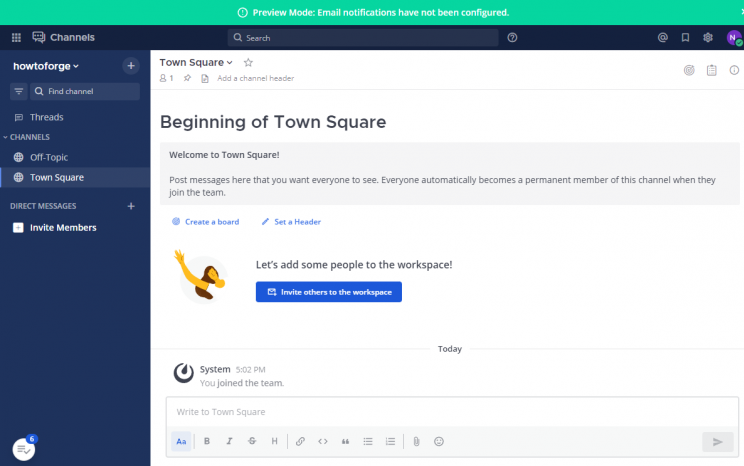Insert a bulleted list
Image resolution: width=744 pixels, height=466 pixels.
(368, 441)
